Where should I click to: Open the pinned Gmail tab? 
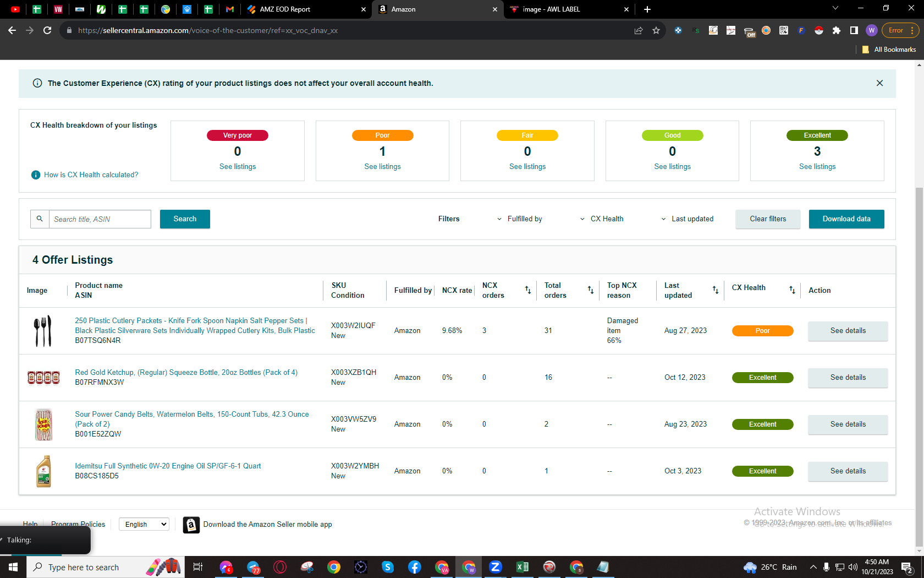click(230, 9)
